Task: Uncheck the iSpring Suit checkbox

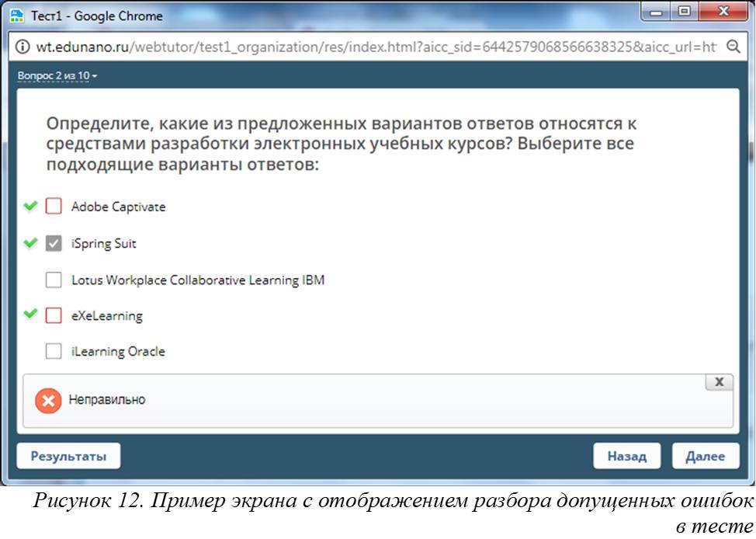Action: tap(54, 244)
